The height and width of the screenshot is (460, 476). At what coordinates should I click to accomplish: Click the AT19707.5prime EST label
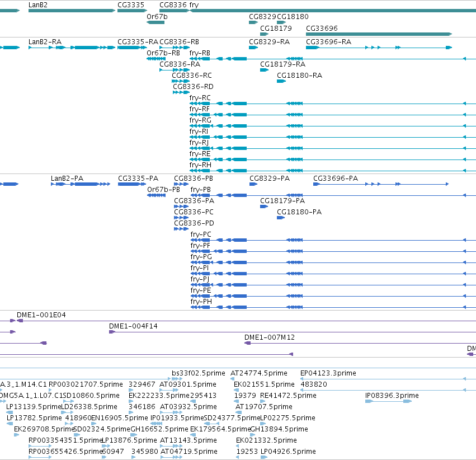264,407
